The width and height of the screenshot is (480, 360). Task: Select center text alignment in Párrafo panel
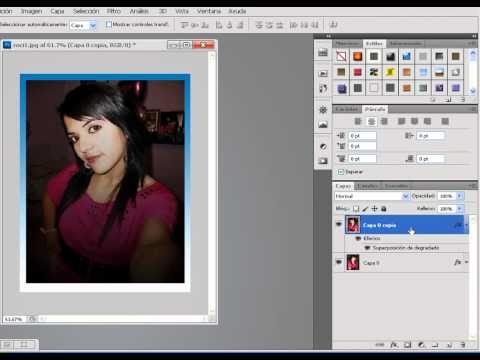coord(371,121)
